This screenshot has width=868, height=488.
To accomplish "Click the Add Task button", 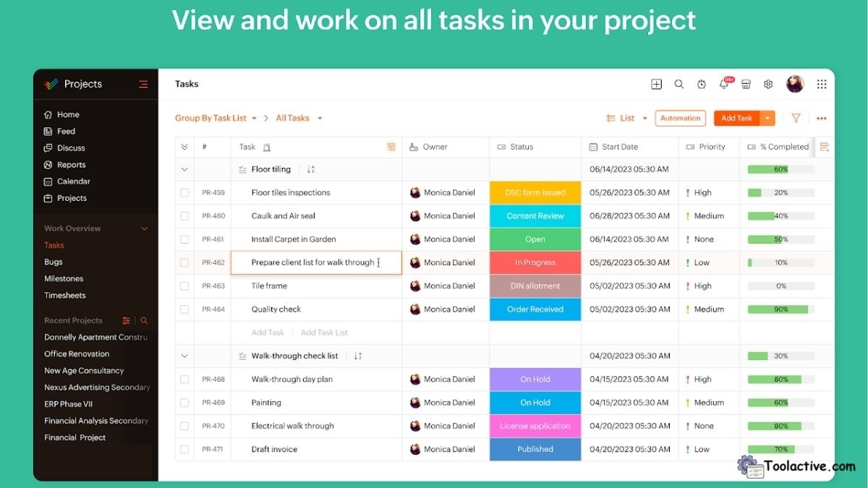I will coord(739,118).
